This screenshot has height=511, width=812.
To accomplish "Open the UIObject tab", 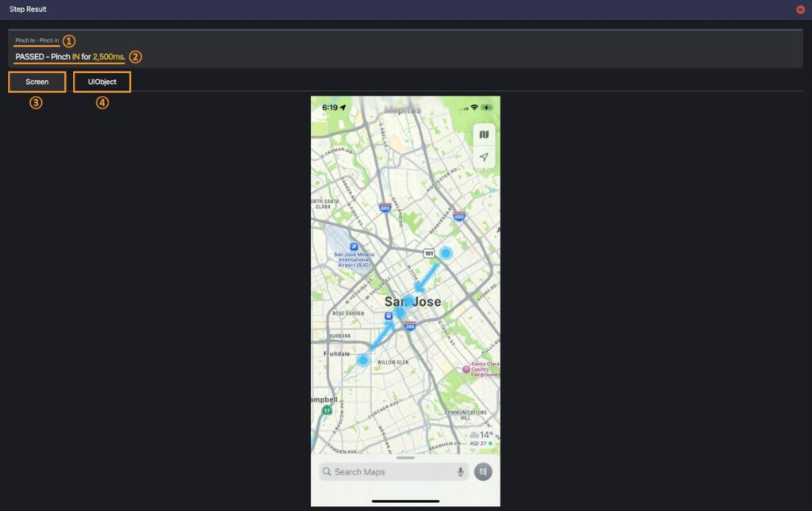I will (x=102, y=82).
